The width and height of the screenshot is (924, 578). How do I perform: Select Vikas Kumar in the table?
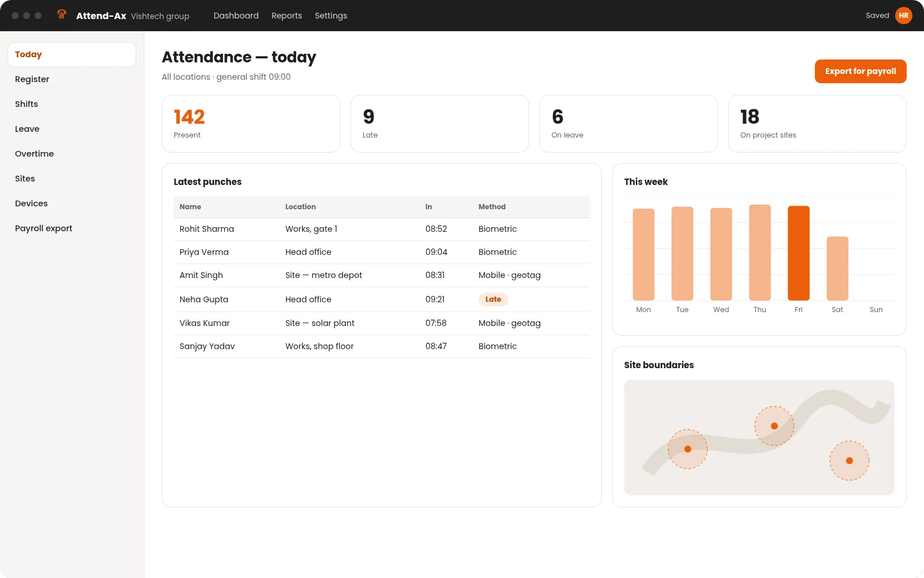click(x=204, y=323)
